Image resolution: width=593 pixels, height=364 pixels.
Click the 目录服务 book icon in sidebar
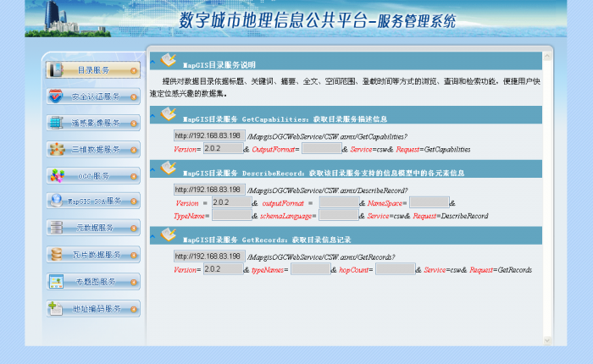coord(56,70)
